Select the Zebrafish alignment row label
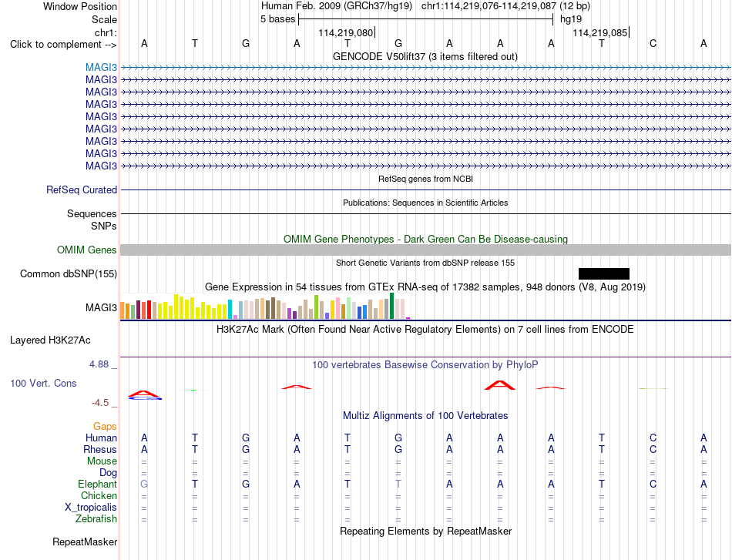The height and width of the screenshot is (560, 732). (x=96, y=519)
